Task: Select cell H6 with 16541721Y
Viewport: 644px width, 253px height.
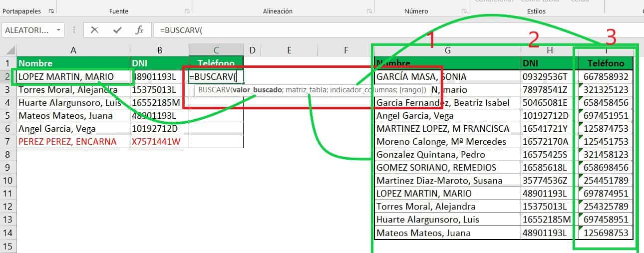Action: pyautogui.click(x=550, y=128)
